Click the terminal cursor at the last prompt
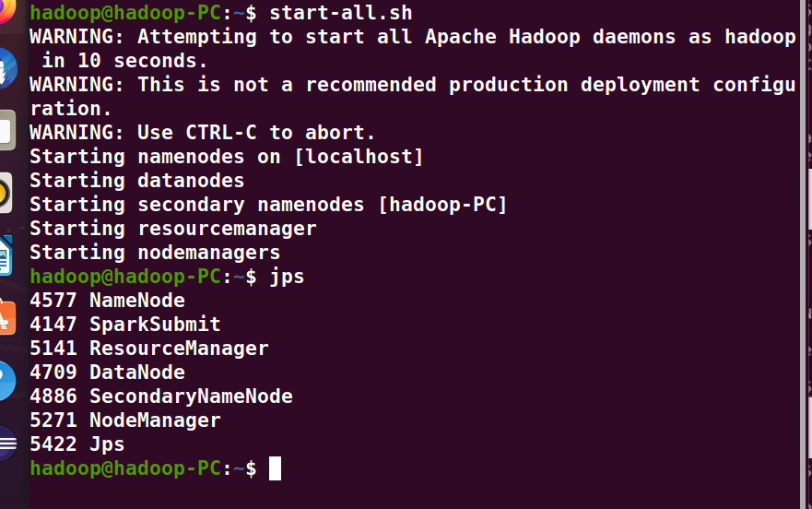Image resolution: width=812 pixels, height=509 pixels. click(x=275, y=468)
